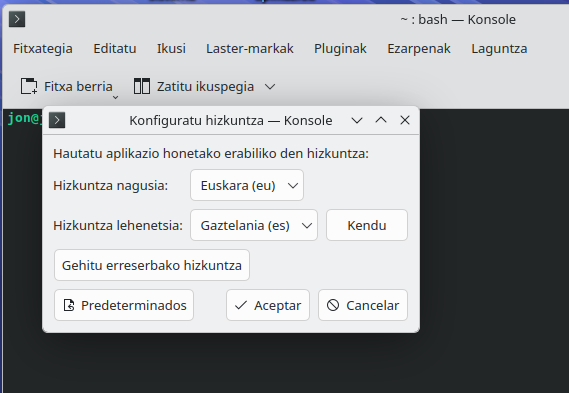The width and height of the screenshot is (569, 393).
Task: Click the Konsole icon in the dialog title bar
Action: [57, 120]
